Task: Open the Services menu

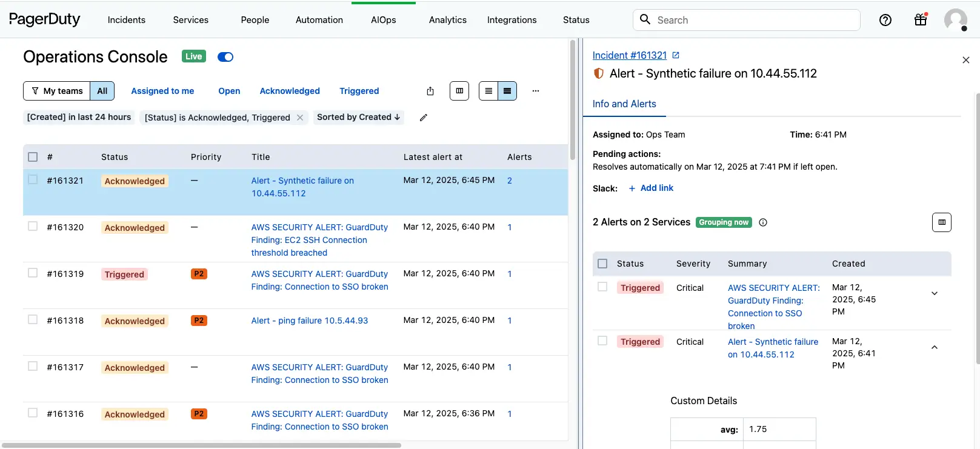Action: coord(191,20)
